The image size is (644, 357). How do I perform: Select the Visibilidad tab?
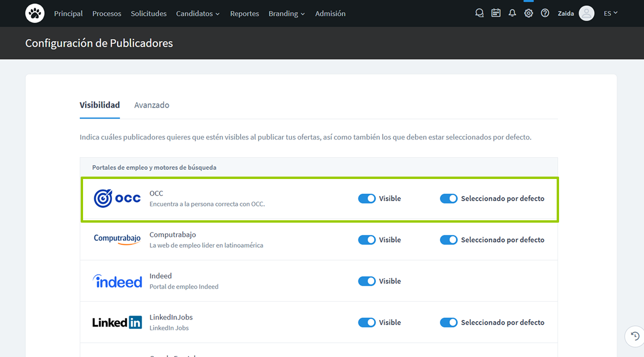pyautogui.click(x=99, y=104)
